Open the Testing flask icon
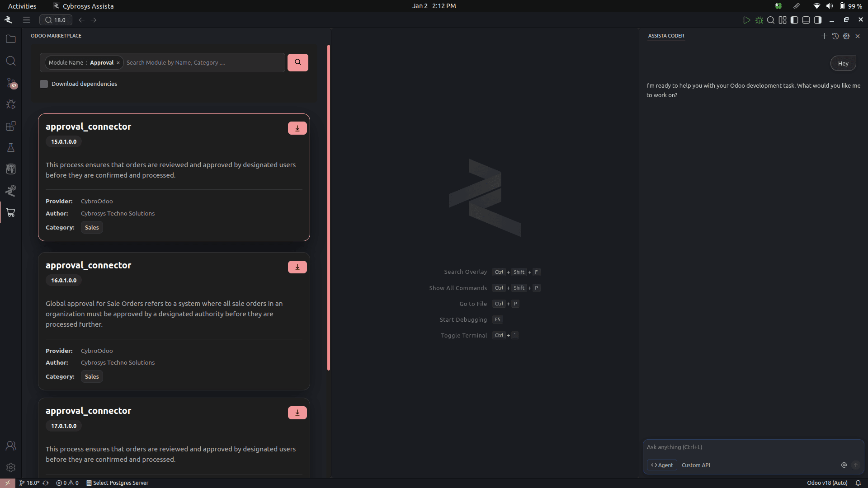868x488 pixels. [x=11, y=148]
